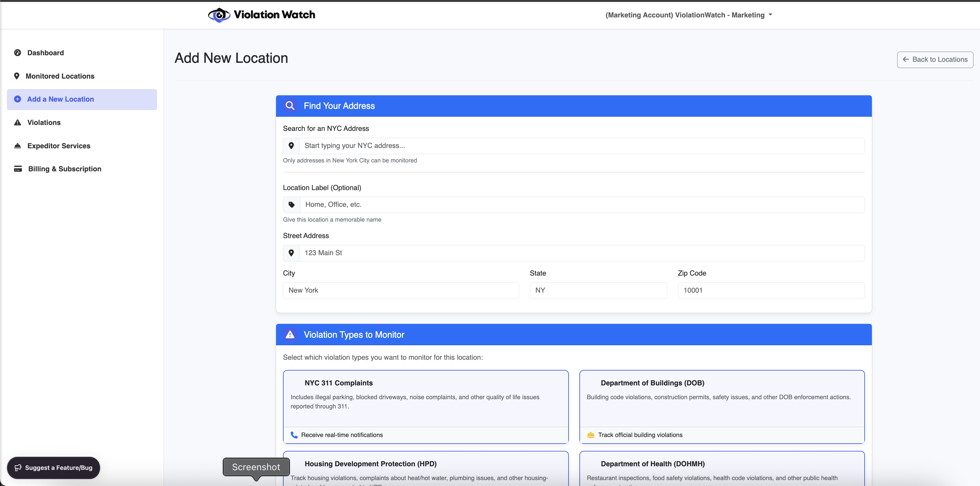Click the 'Zip Code' label
The image size is (980, 486).
692,273
